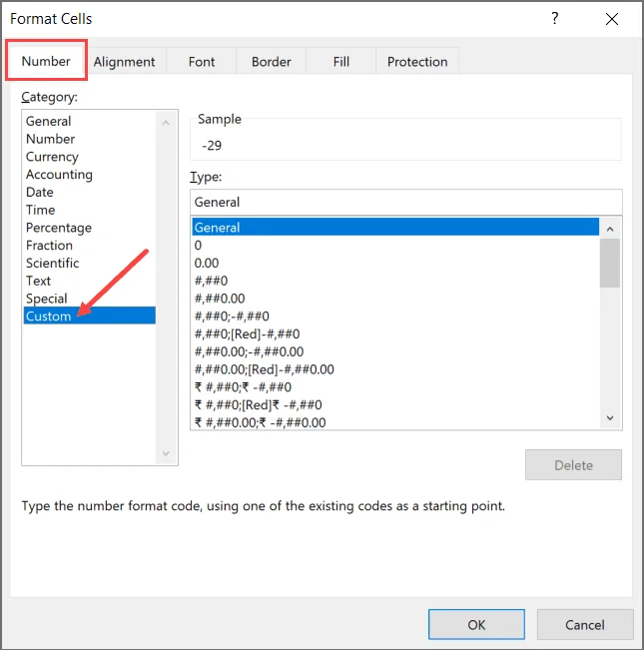The width and height of the screenshot is (644, 650).
Task: Click the Category list's scroll-down arrow
Action: (x=166, y=453)
